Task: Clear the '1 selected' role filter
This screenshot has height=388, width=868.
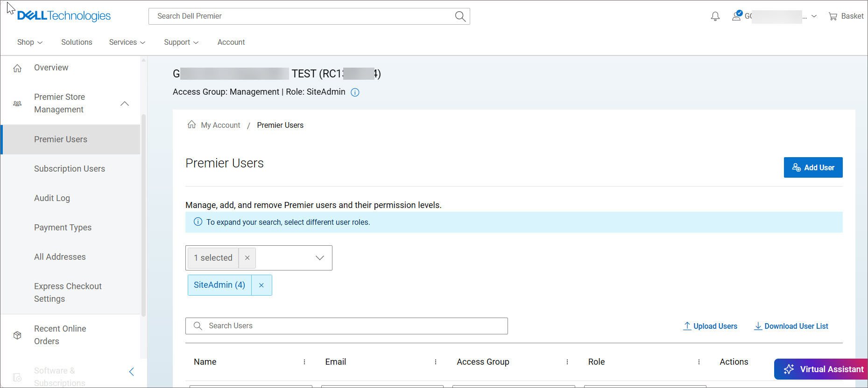Action: (x=247, y=258)
